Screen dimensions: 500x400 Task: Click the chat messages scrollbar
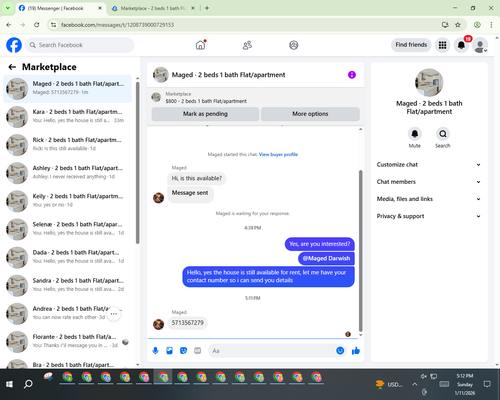(360, 250)
